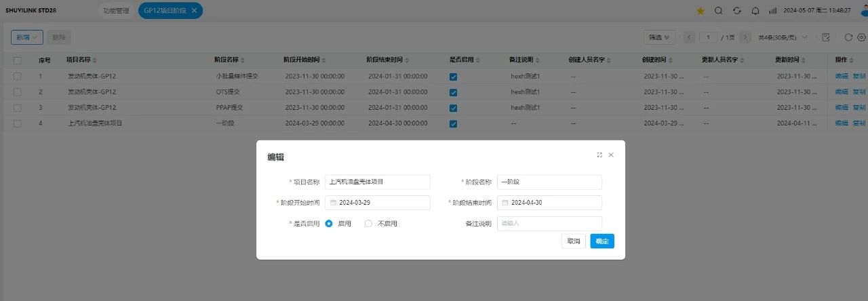Screen dimensions: 868x301
Task: Click the 项目名称 text field
Action: click(x=378, y=182)
